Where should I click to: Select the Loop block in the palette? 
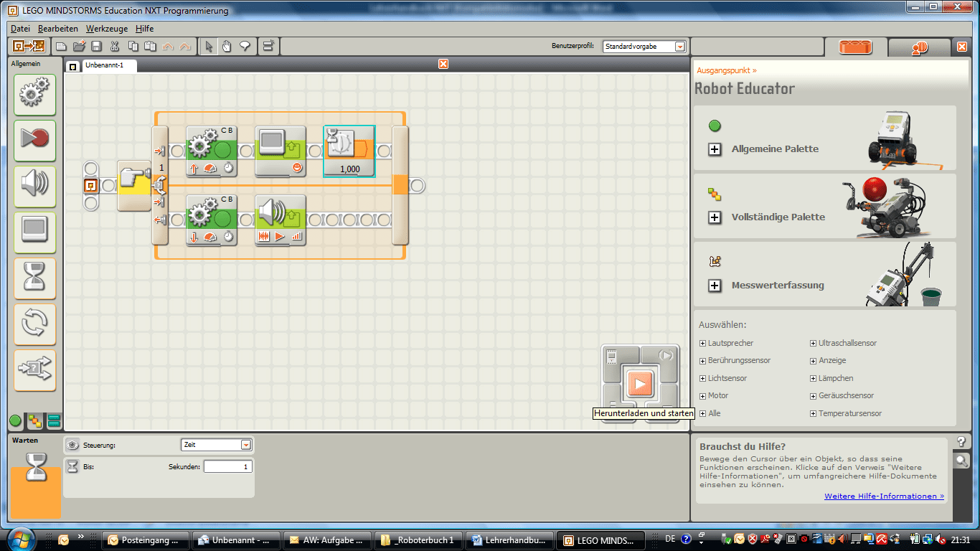pyautogui.click(x=34, y=323)
